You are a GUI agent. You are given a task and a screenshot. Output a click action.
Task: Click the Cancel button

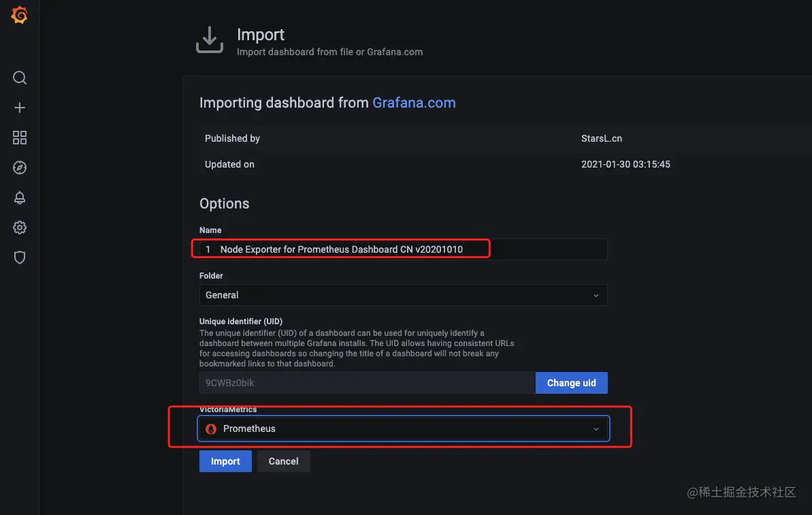click(x=283, y=461)
